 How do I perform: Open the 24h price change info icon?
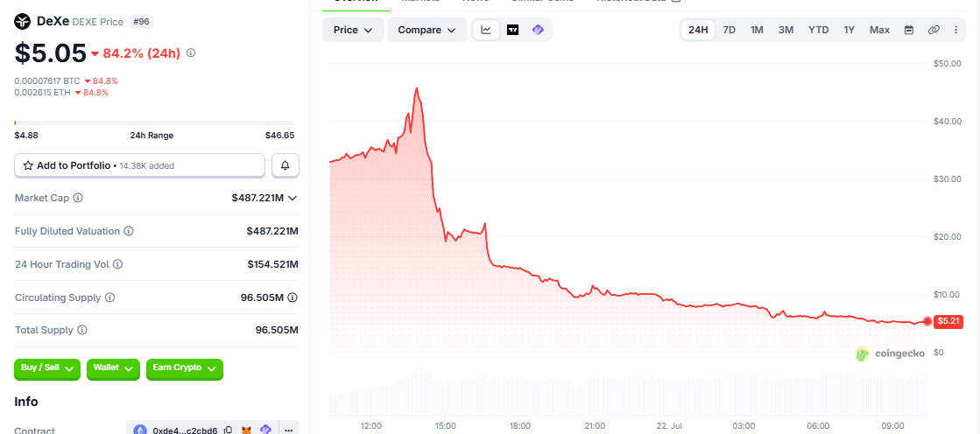191,53
